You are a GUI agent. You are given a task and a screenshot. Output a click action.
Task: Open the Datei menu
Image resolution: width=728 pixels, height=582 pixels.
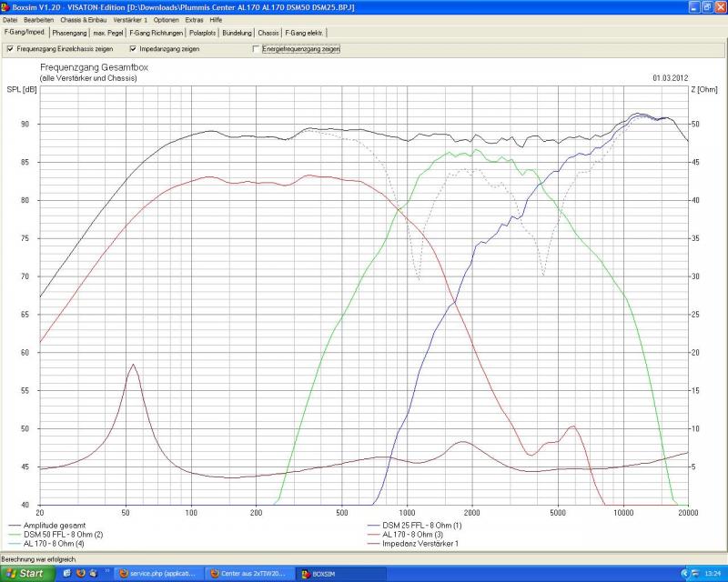(x=10, y=19)
